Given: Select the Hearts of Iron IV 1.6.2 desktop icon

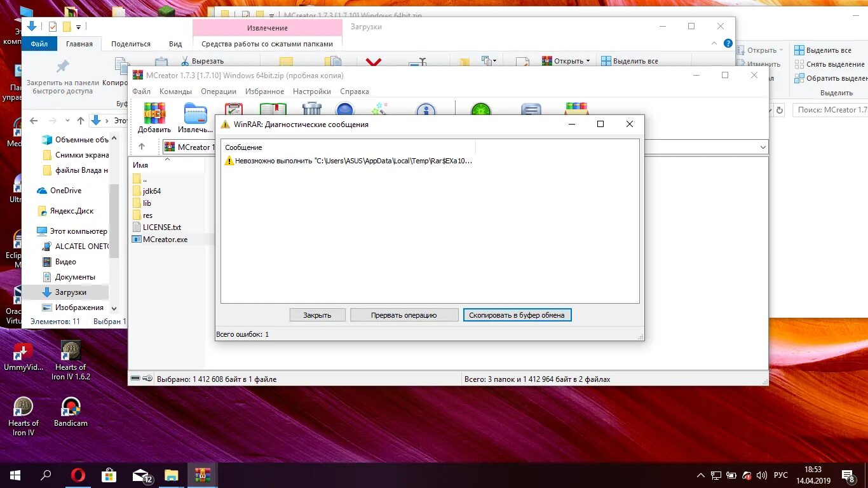Looking at the screenshot, I should point(71,360).
